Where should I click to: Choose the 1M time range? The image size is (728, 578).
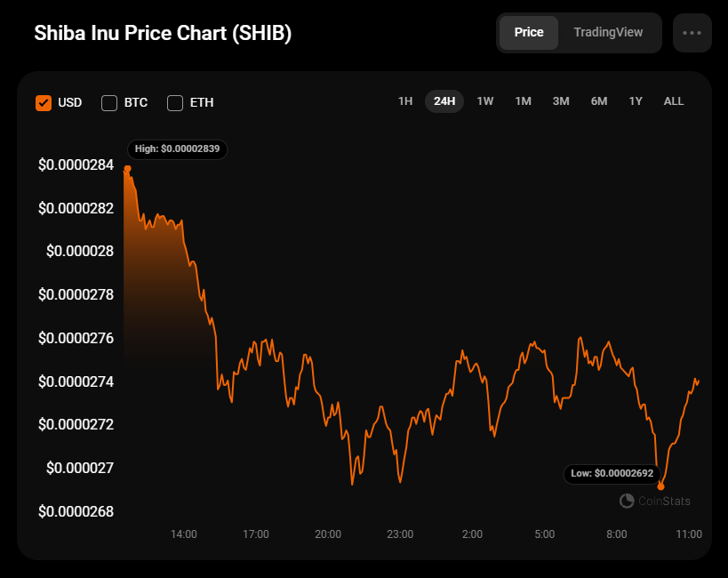pyautogui.click(x=523, y=101)
